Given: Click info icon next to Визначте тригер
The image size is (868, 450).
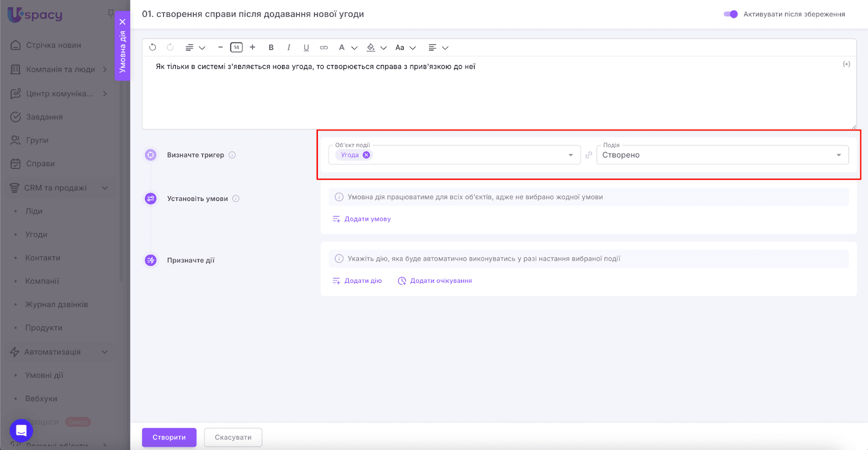Looking at the screenshot, I should pos(232,155).
